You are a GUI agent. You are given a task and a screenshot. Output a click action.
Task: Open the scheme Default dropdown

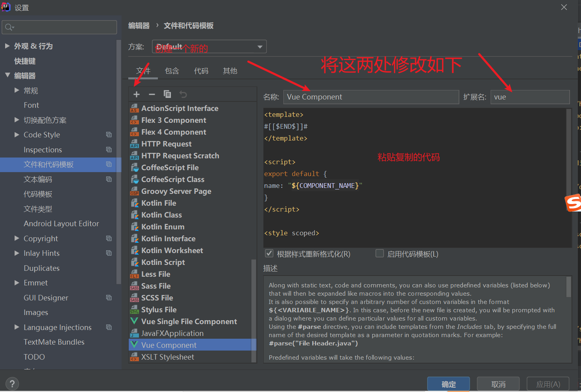209,47
